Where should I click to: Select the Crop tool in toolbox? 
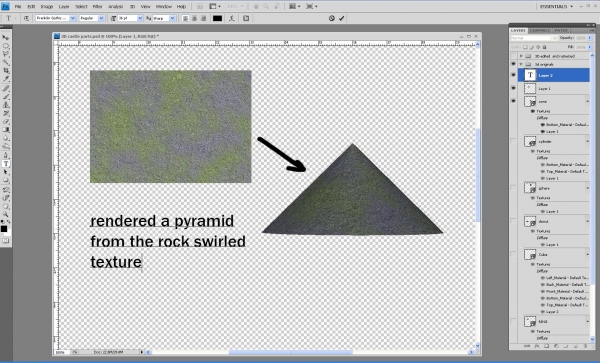6,71
